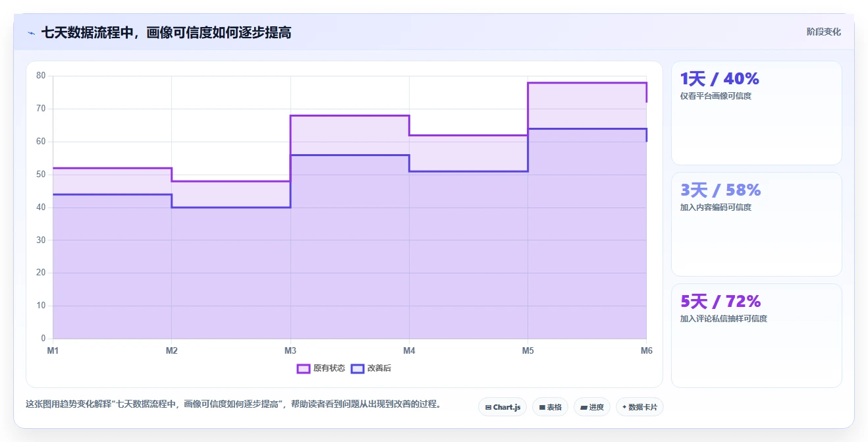Click the M6 x-axis label
The width and height of the screenshot is (868, 442).
point(647,350)
